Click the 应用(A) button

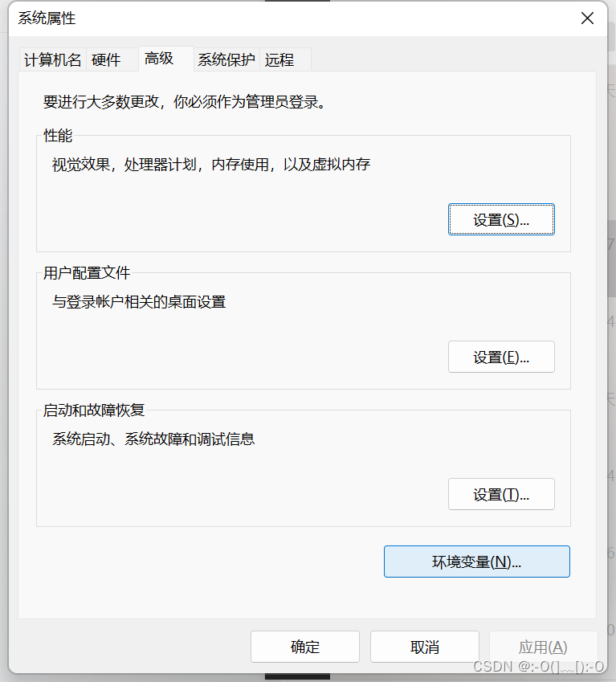[544, 647]
